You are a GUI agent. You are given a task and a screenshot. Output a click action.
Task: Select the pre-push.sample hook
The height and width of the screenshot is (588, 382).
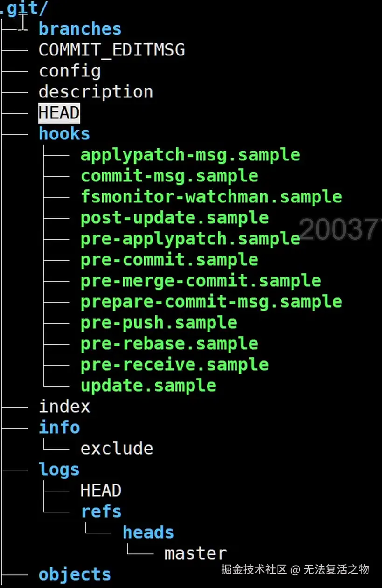pos(159,323)
